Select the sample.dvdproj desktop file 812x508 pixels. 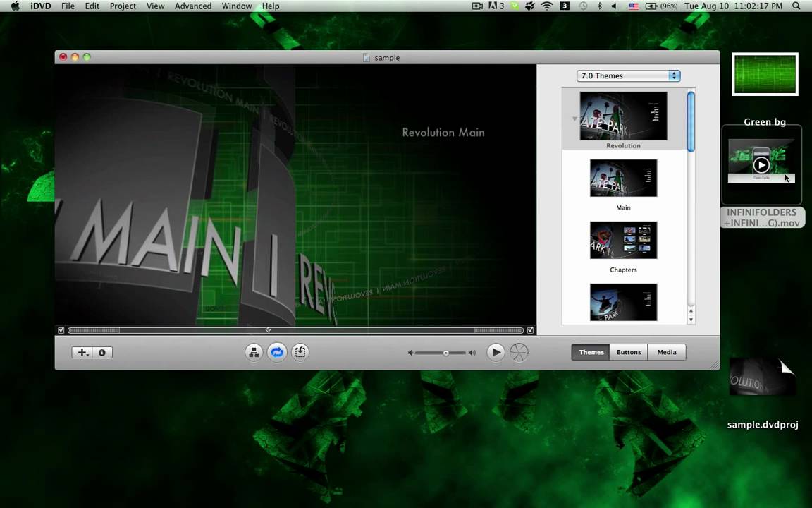coord(763,394)
